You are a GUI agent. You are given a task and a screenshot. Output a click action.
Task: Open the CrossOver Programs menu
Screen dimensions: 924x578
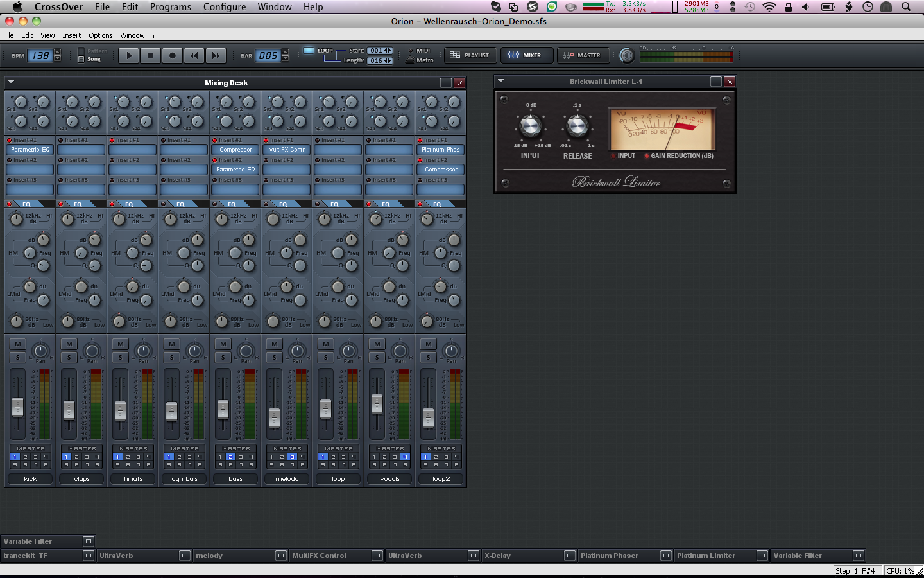point(170,7)
